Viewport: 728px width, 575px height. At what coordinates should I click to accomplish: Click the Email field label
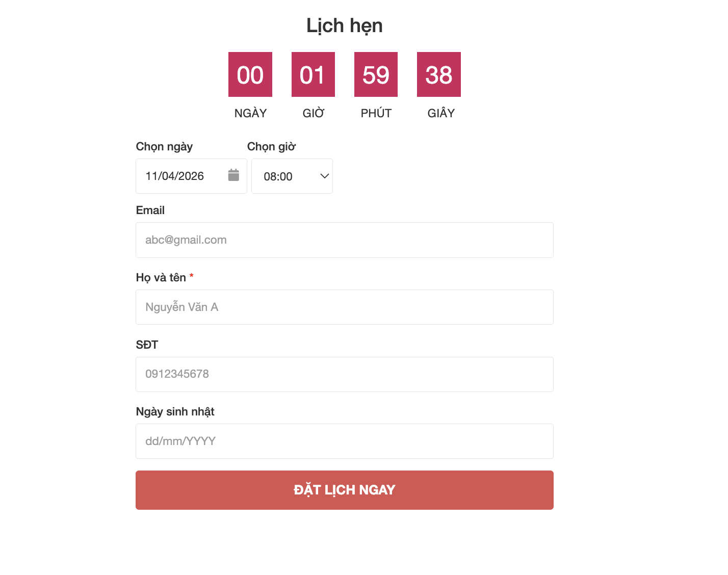[150, 211]
